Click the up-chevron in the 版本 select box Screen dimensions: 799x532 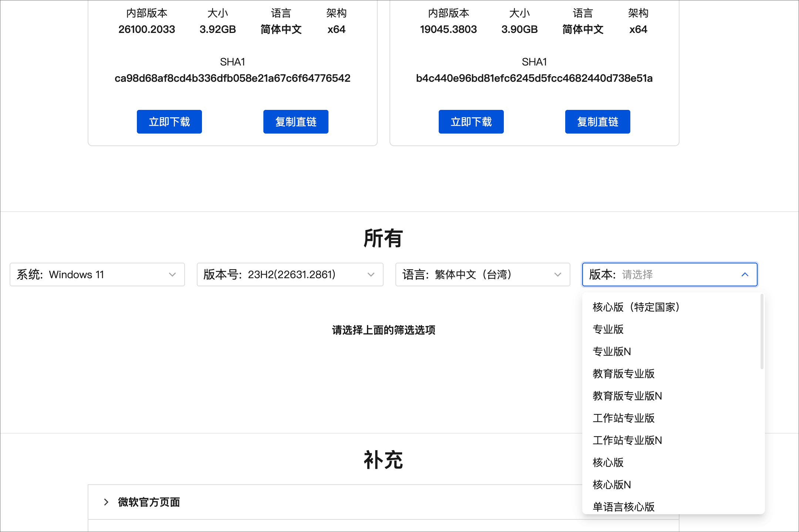745,275
